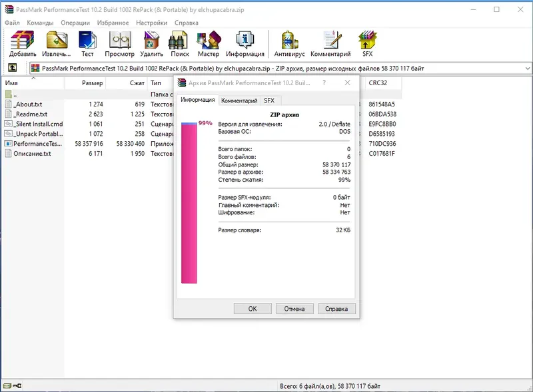This screenshot has height=392, width=533.
Task: Click the "32 КБ" dictionary size value
Action: [x=343, y=230]
